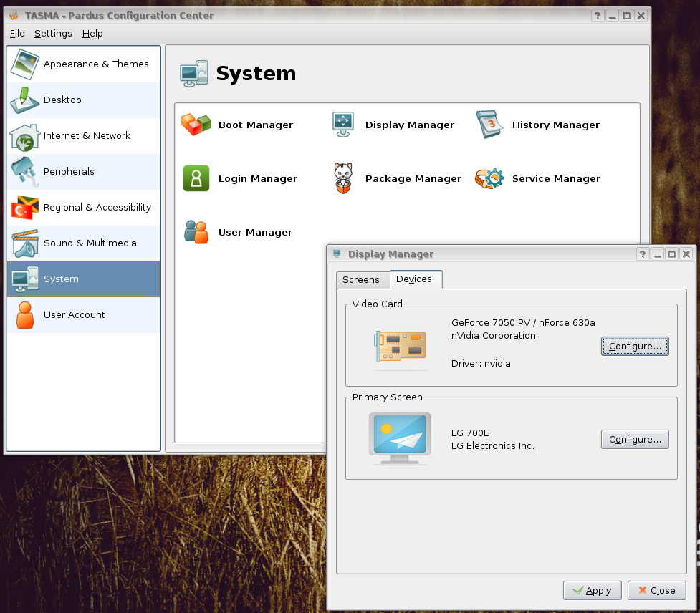Open the Boot Manager icon
This screenshot has height=613, width=700.
(x=196, y=125)
